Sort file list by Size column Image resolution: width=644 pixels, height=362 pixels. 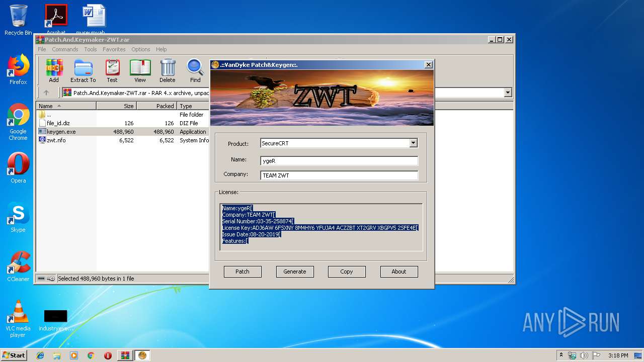pos(116,106)
